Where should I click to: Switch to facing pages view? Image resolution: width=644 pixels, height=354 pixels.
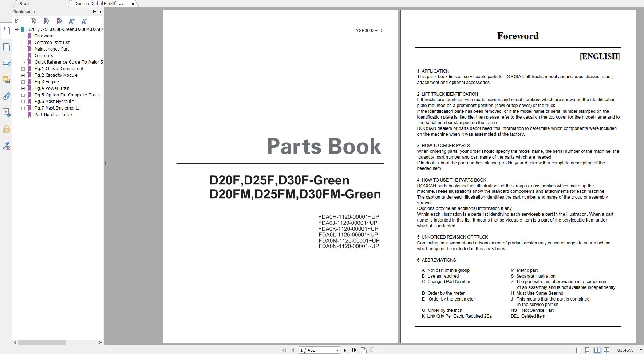pos(597,350)
